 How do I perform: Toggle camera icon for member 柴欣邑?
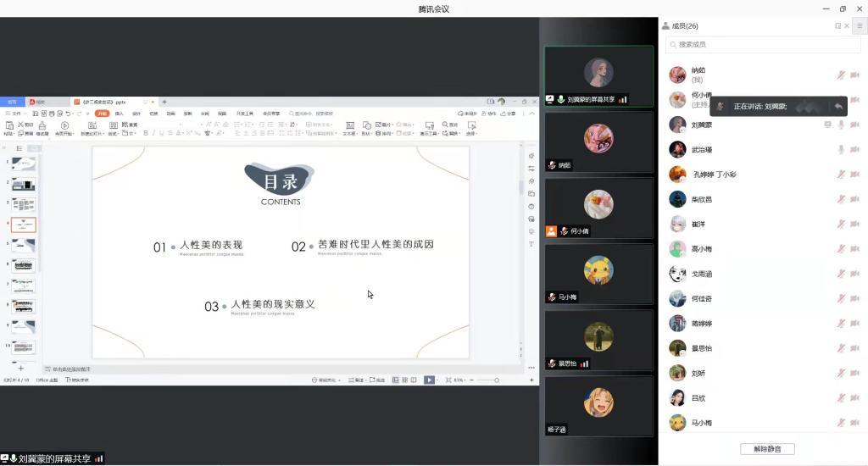854,199
